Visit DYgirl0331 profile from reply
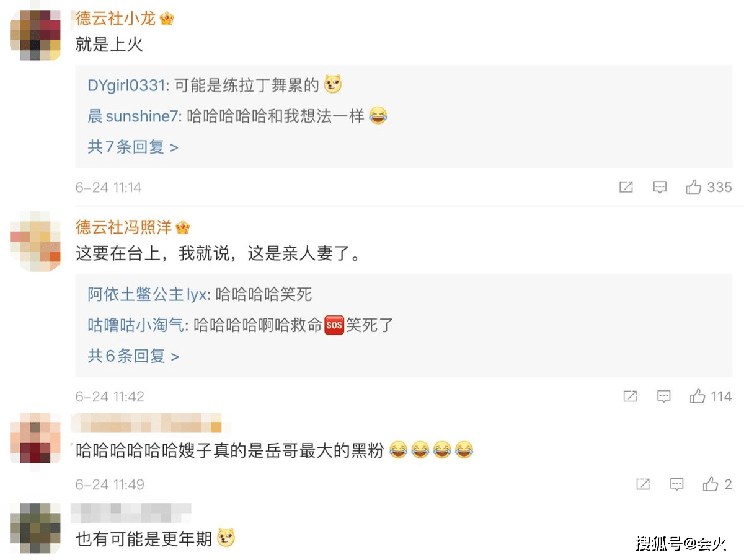The height and width of the screenshot is (560, 744). [x=126, y=85]
